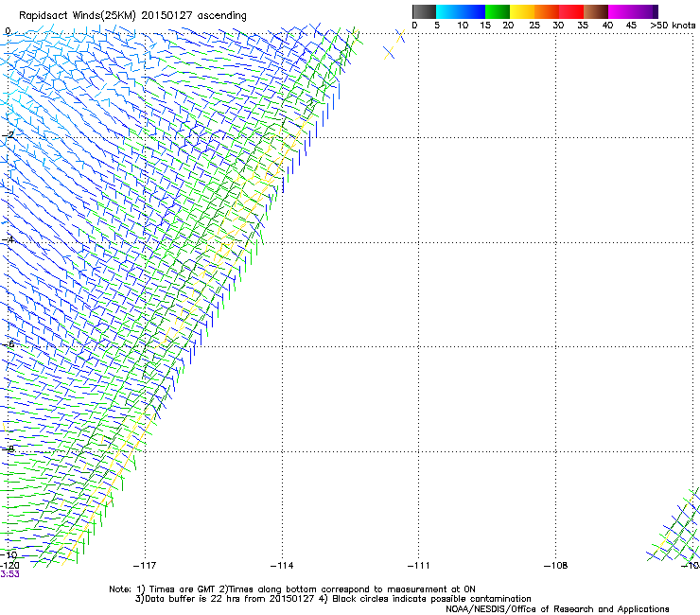This screenshot has width=700, height=615.
Task: Select the orange 25–30 knots color bar segment
Action: pyautogui.click(x=547, y=11)
